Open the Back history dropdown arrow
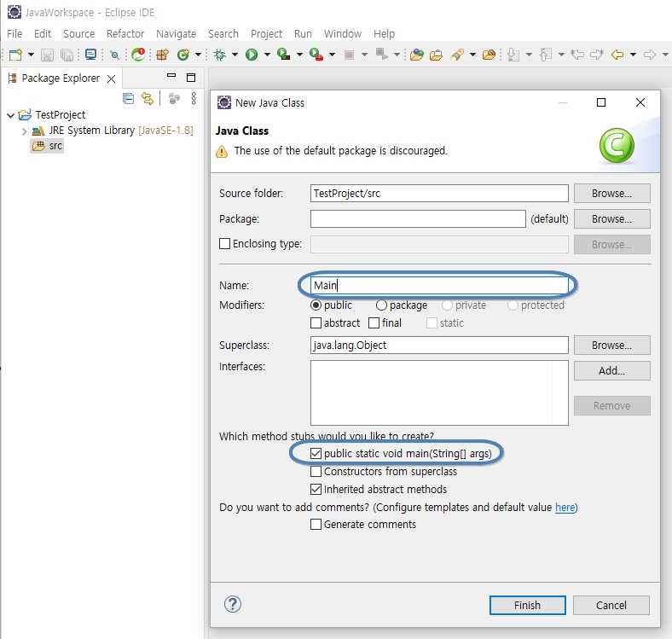Viewport: 672px width, 639px height. pos(633,55)
